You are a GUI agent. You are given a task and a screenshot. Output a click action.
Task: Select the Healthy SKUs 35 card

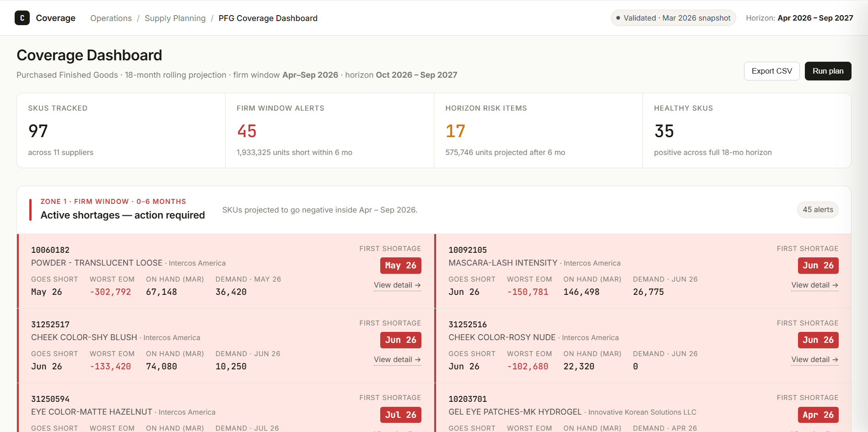747,131
